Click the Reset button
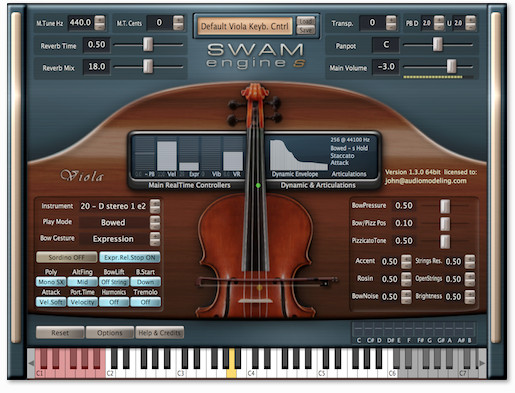 pos(60,333)
